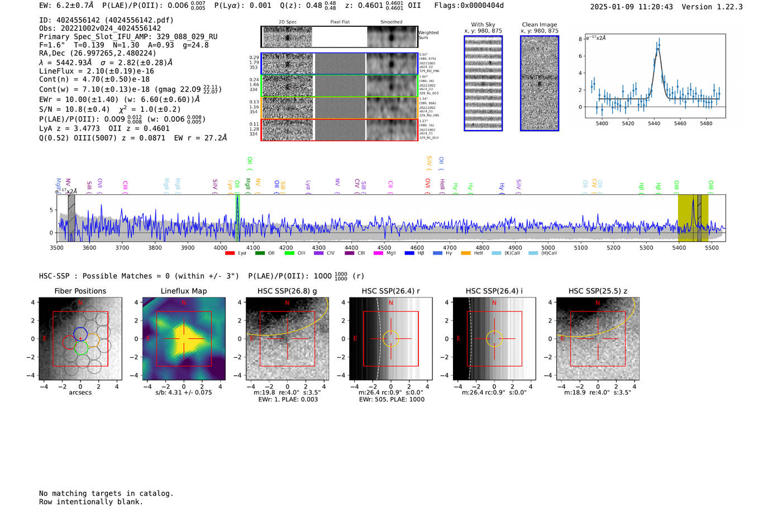
Task: Click the (K)CaII light blue legend swatch
Action: click(497, 253)
